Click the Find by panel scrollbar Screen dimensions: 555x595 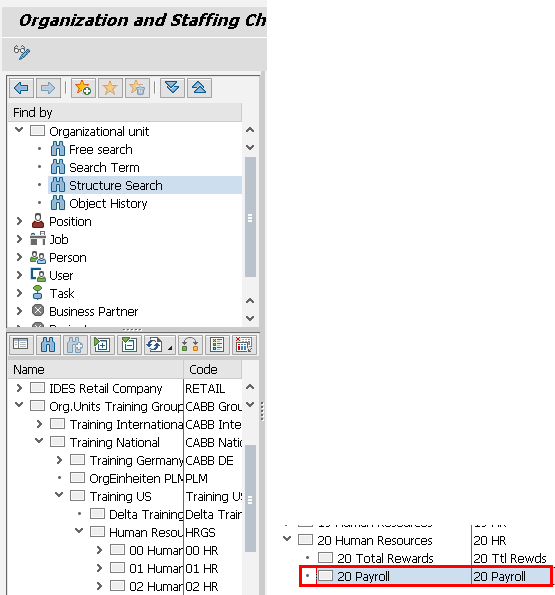tap(250, 217)
